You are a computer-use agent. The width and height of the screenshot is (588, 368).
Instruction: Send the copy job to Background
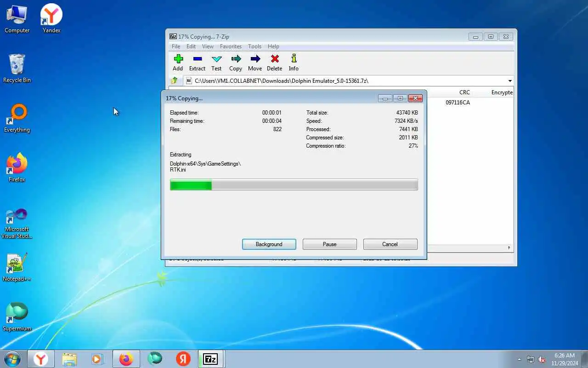(269, 244)
